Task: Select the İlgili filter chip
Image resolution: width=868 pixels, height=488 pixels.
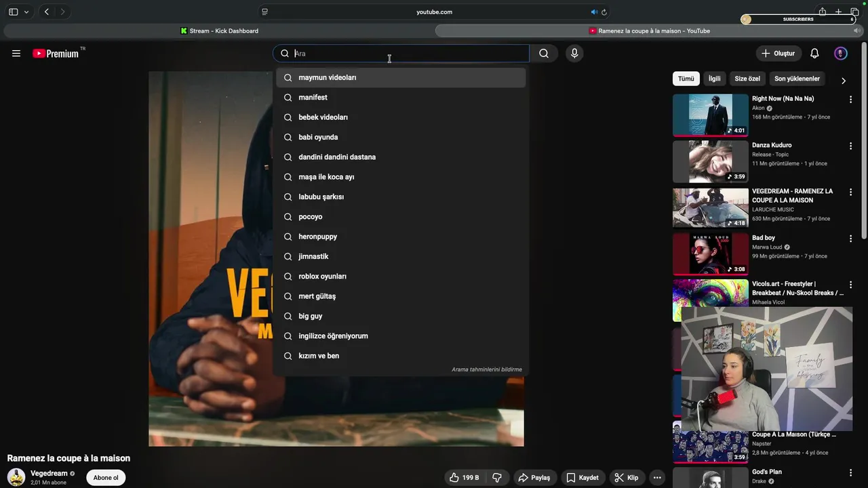Action: tap(715, 79)
